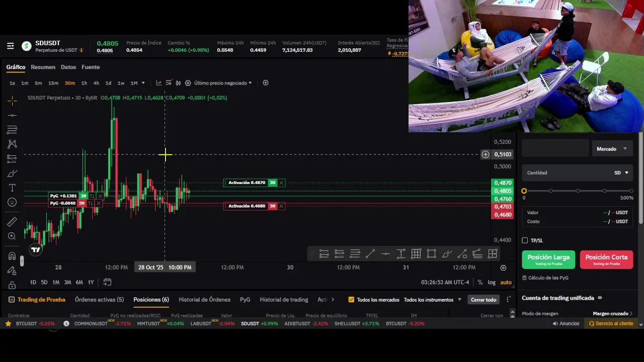The image size is (644, 362).
Task: Change the candlestick chart type
Action: click(x=178, y=83)
